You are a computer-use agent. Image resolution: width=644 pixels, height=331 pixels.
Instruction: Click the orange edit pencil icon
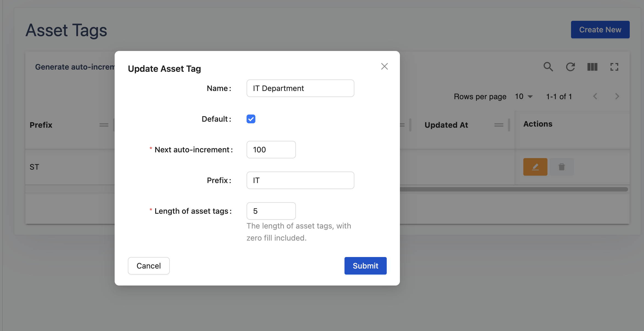pos(535,167)
